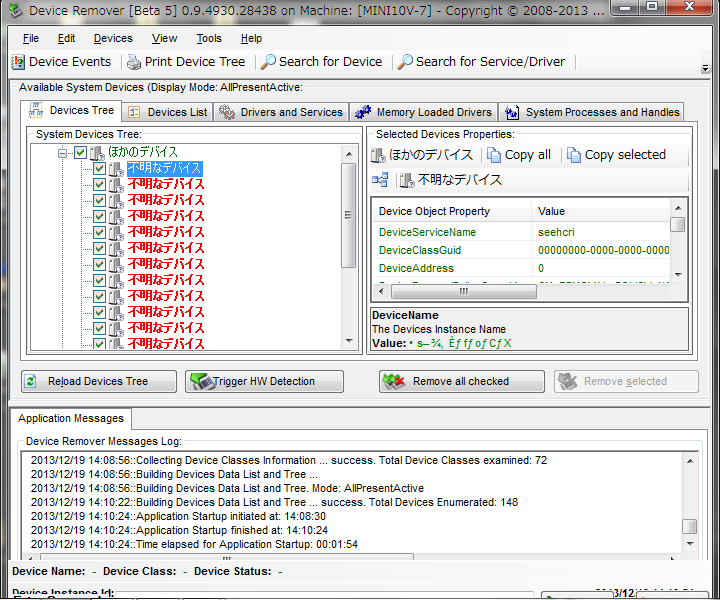The image size is (720, 600).
Task: Click the tree hierarchy icon in properties panel
Action: click(x=380, y=179)
